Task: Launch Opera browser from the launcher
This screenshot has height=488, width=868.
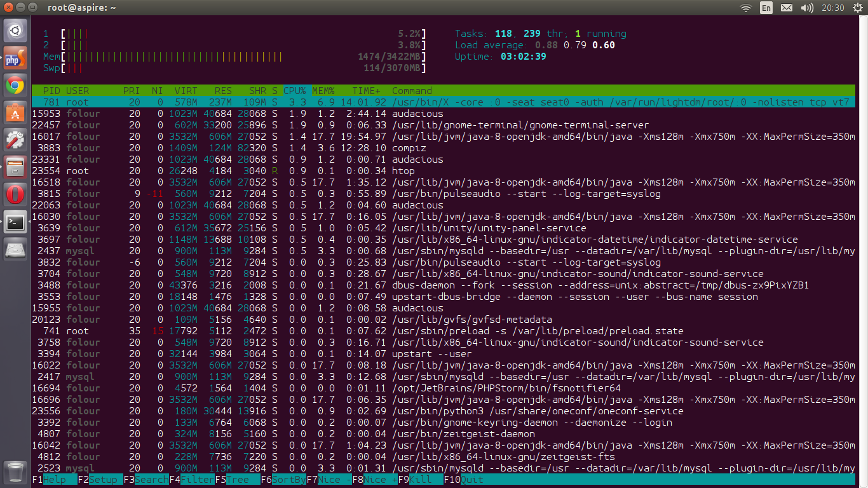Action: [x=15, y=194]
